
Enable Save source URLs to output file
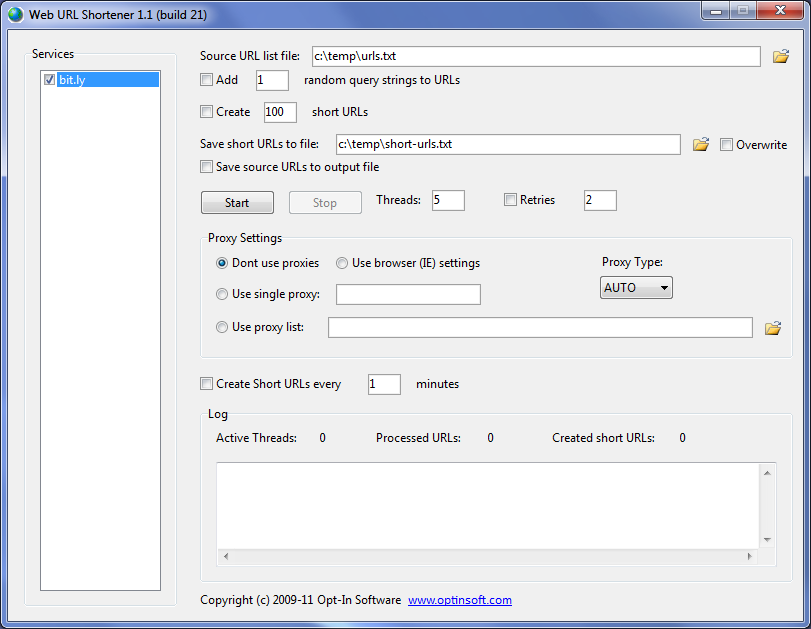[206, 167]
